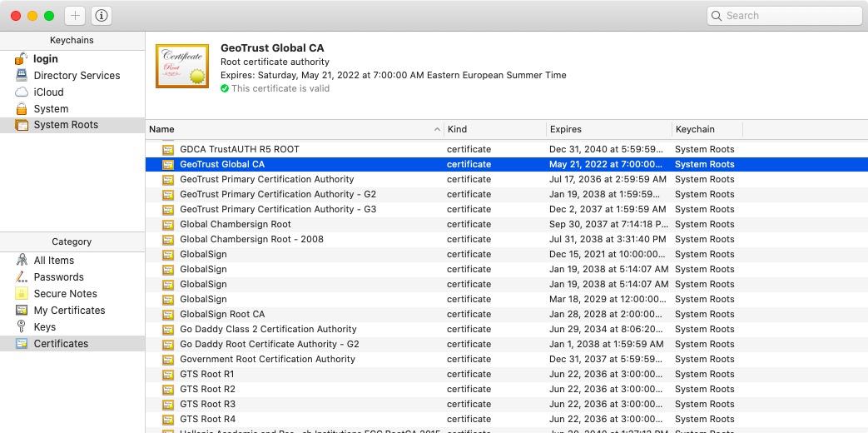
Task: Click the info (i) toolbar button
Action: point(102,16)
